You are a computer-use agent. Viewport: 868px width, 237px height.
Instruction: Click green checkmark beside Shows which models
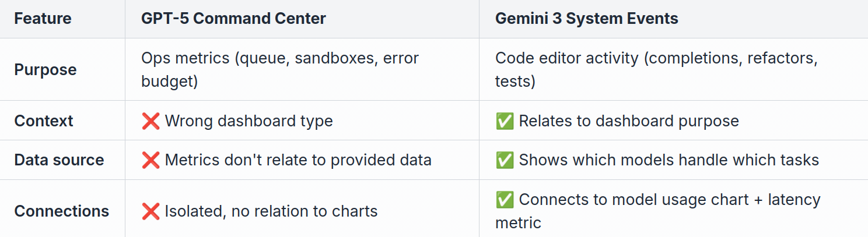click(505, 160)
